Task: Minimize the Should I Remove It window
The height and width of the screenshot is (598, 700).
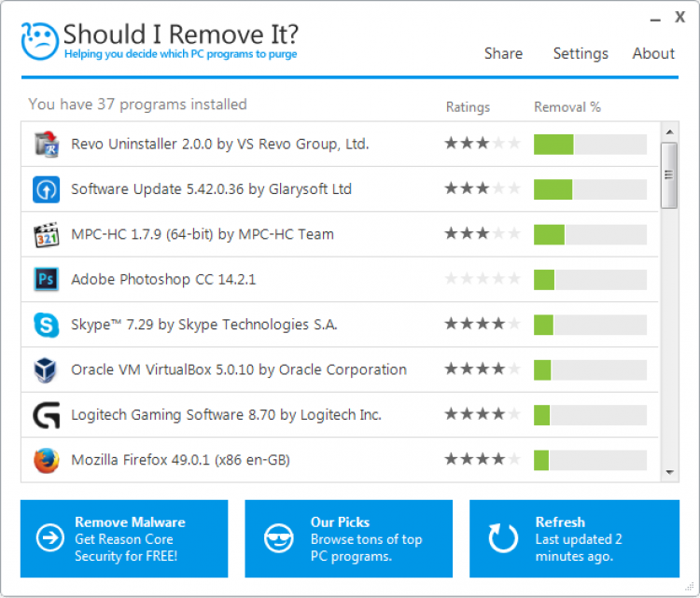Action: click(655, 21)
